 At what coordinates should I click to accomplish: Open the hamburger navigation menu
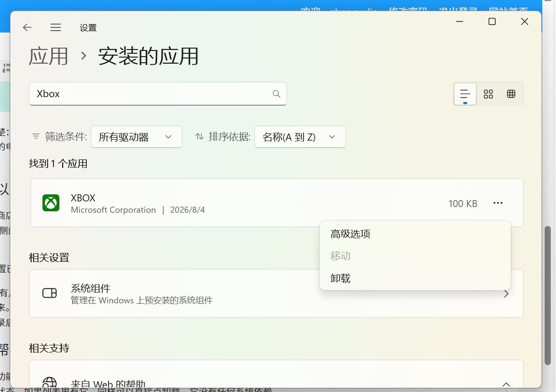coord(56,27)
